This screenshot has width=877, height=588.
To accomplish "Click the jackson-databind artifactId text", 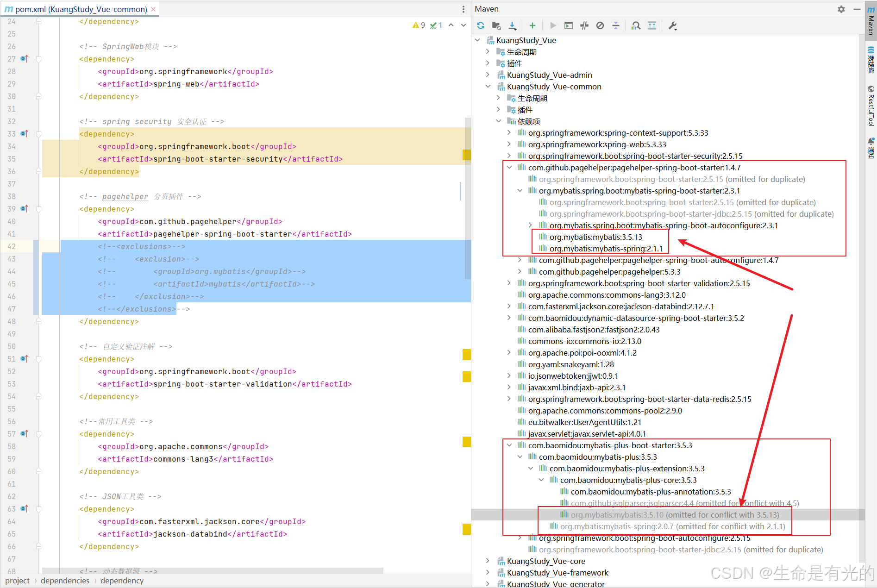I will point(190,534).
